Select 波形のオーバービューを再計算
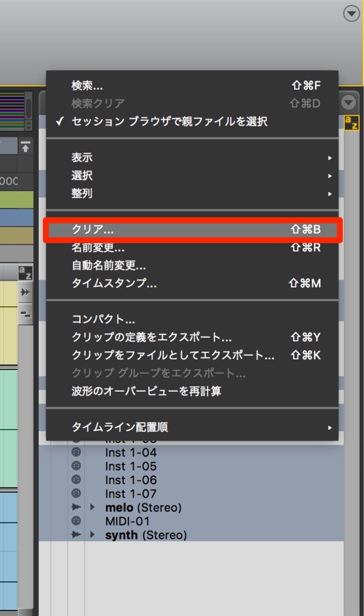Screen dimensions: 364x616 tap(192, 391)
